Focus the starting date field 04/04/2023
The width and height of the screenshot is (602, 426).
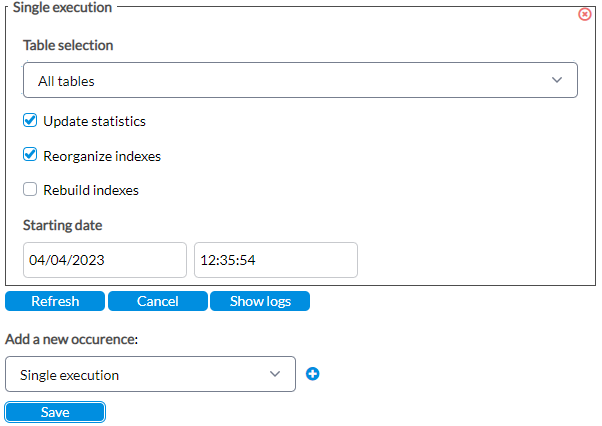click(105, 260)
